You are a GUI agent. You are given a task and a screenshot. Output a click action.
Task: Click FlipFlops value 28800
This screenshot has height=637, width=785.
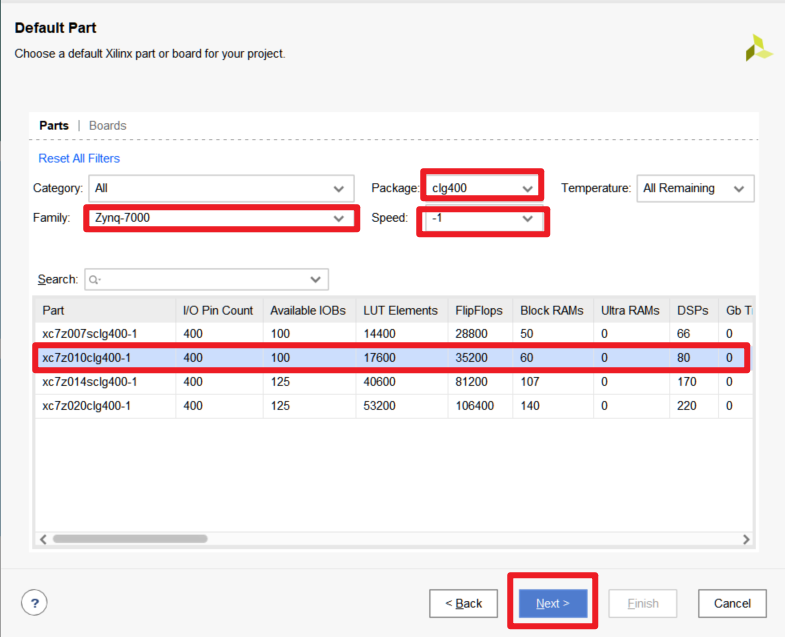tap(471, 334)
